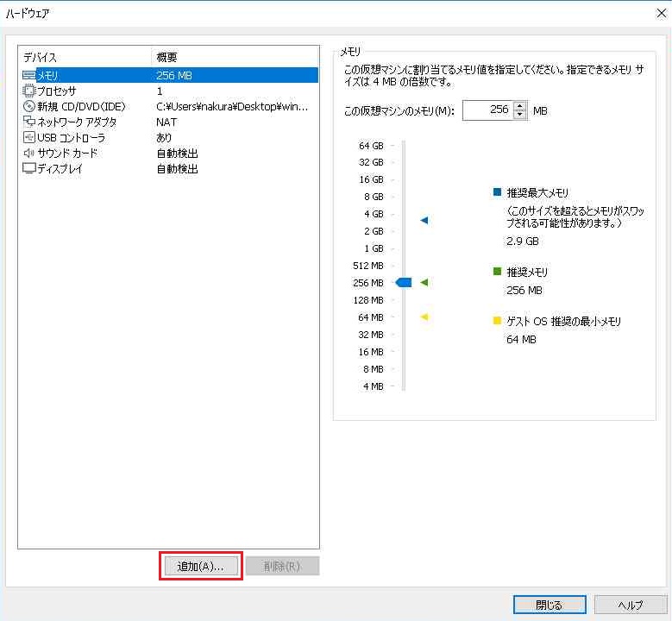Click the 16 GB scale label
This screenshot has height=621, width=672.
tap(371, 179)
